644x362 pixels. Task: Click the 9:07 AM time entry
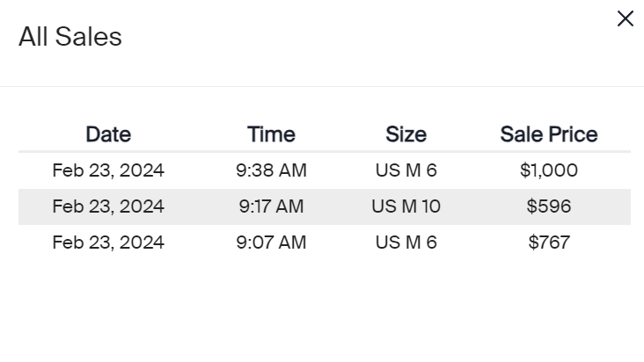271,243
